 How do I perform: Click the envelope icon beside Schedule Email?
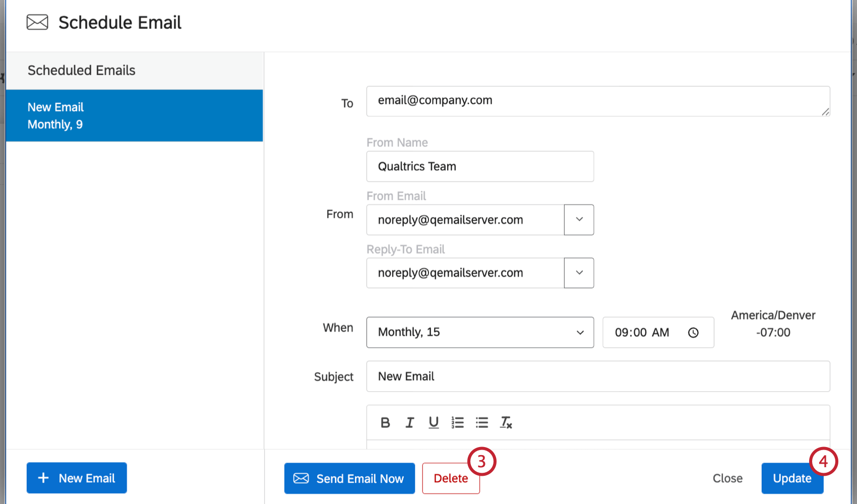click(36, 22)
